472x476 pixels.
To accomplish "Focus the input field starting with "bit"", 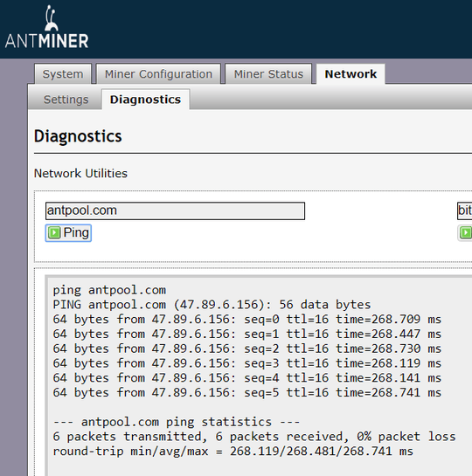I will [464, 210].
